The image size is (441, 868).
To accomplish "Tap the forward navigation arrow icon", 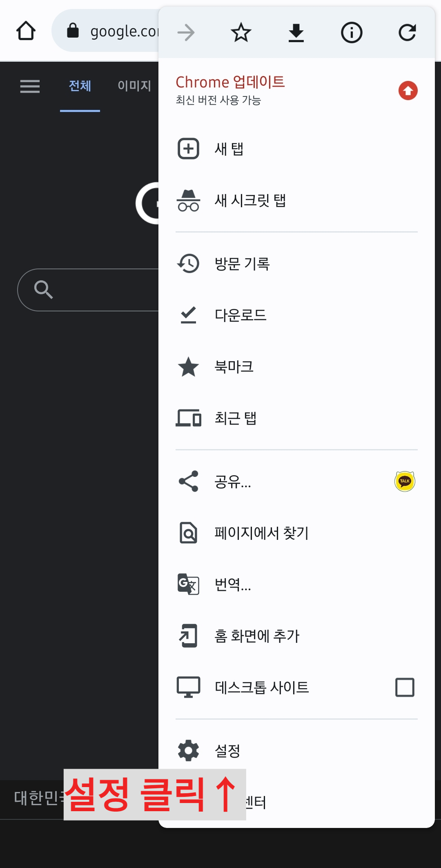I will (186, 33).
